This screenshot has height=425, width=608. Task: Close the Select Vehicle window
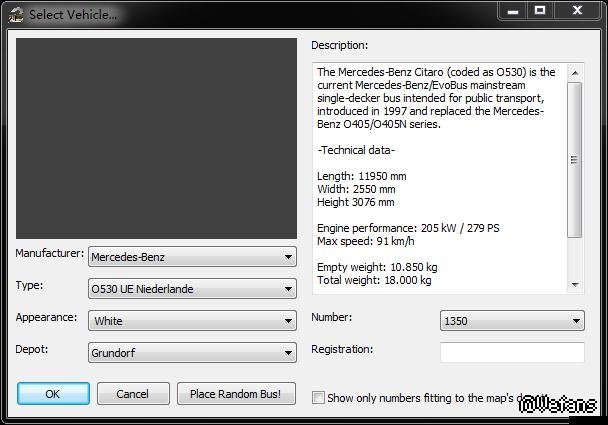pyautogui.click(x=577, y=10)
